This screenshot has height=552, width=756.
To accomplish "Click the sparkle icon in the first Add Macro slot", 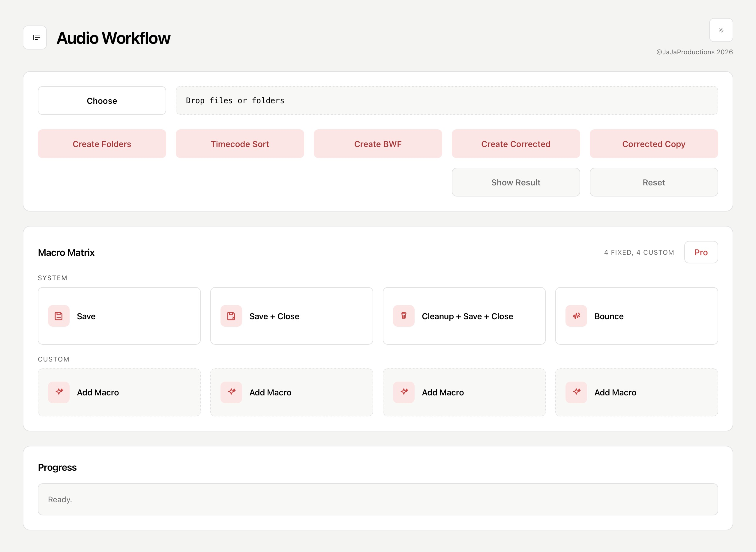I will 59,392.
